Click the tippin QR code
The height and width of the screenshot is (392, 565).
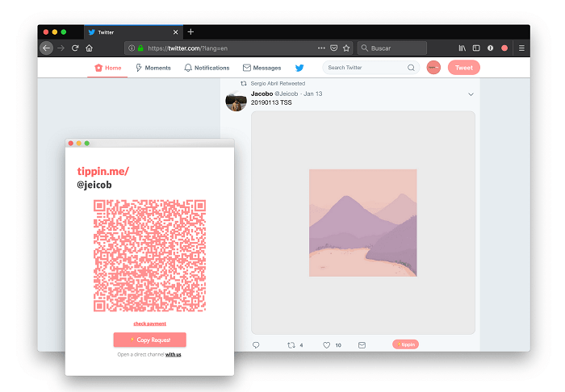click(x=149, y=256)
